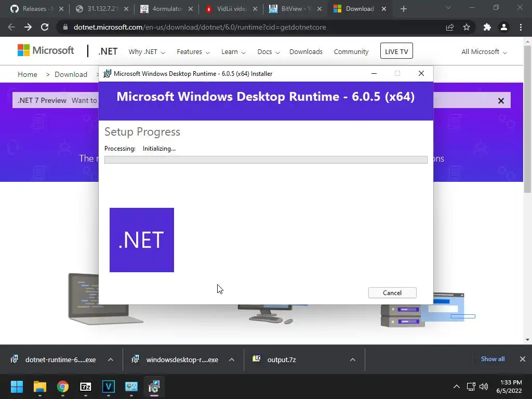Go back with browser back arrow

(11, 27)
